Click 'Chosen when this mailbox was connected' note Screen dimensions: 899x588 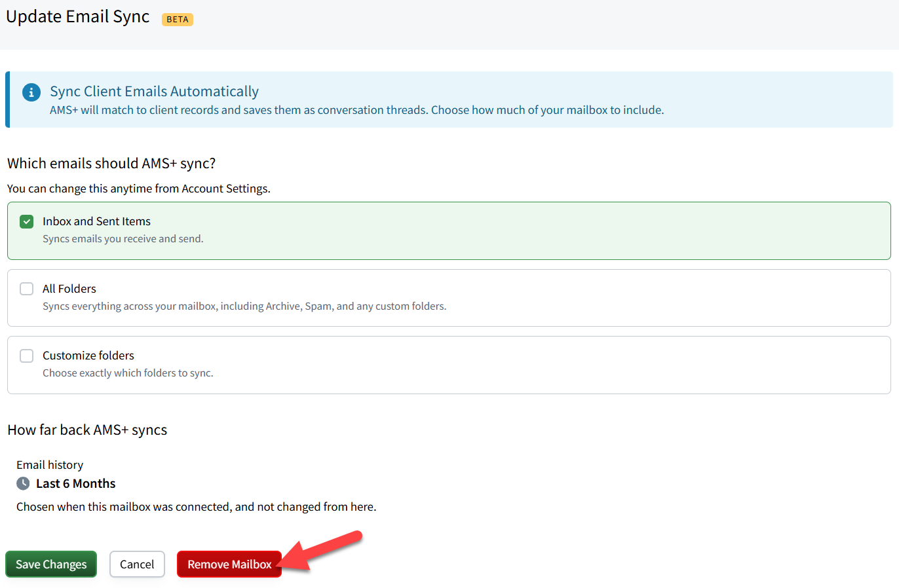tap(197, 507)
